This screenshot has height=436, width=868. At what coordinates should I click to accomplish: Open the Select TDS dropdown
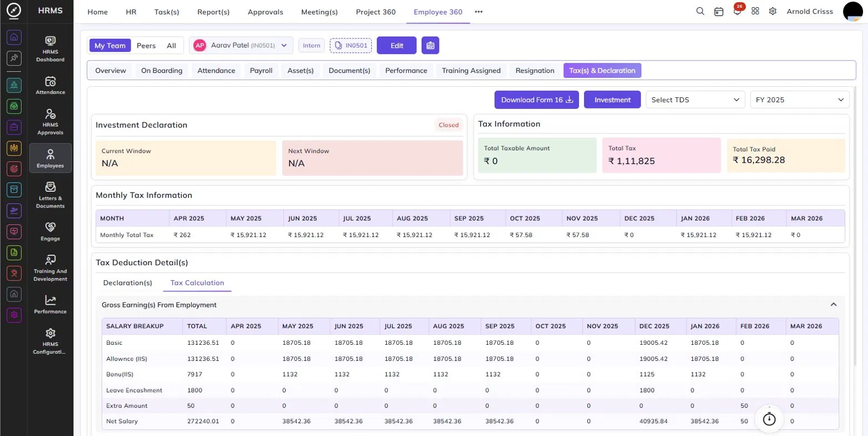tap(695, 100)
